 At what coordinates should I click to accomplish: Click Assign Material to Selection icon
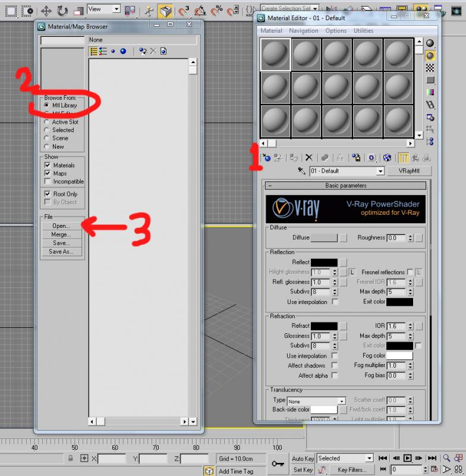click(x=294, y=158)
